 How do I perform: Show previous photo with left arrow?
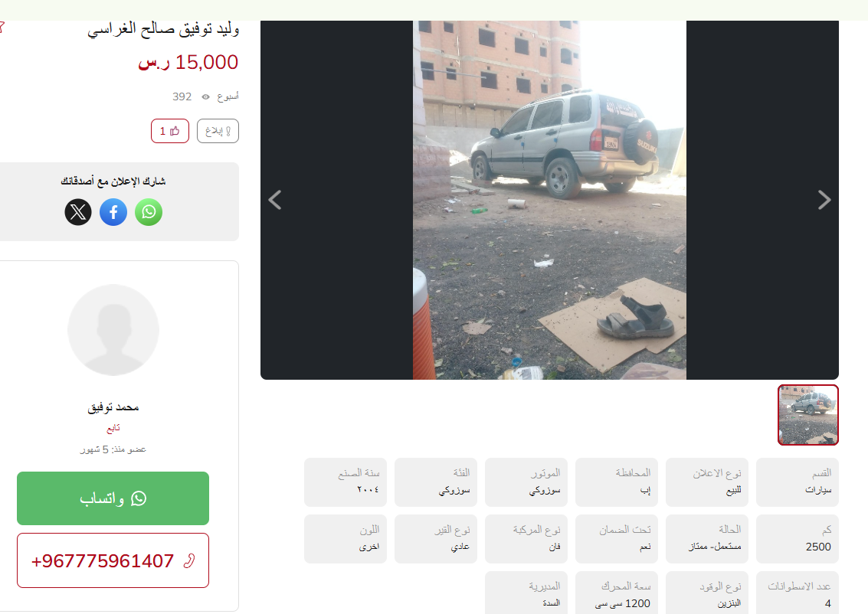(275, 200)
